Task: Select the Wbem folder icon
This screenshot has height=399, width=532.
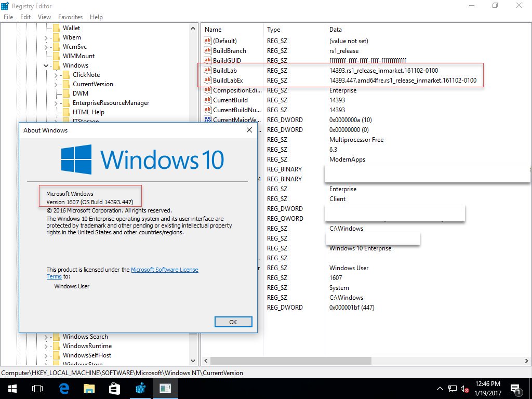Action: tap(56, 37)
